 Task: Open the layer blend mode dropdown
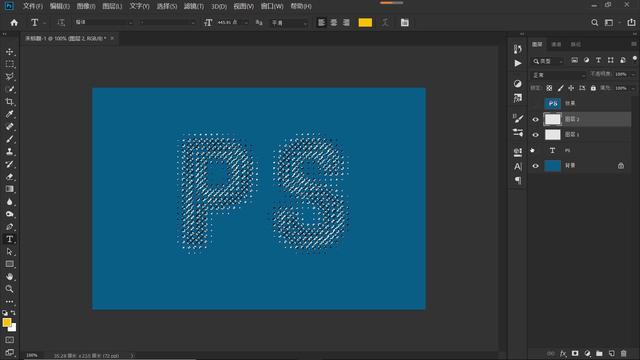pos(558,75)
